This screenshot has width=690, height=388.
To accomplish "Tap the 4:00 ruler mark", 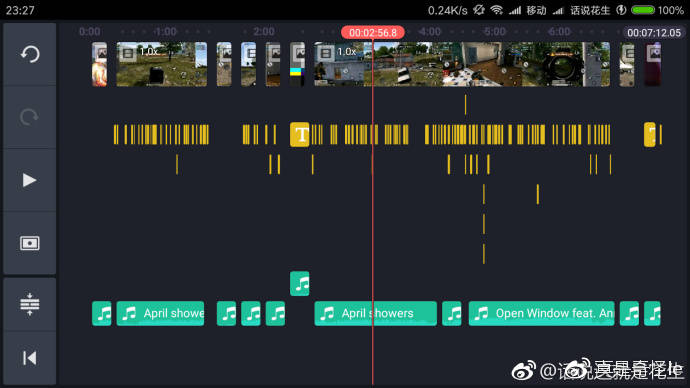I will (x=429, y=32).
